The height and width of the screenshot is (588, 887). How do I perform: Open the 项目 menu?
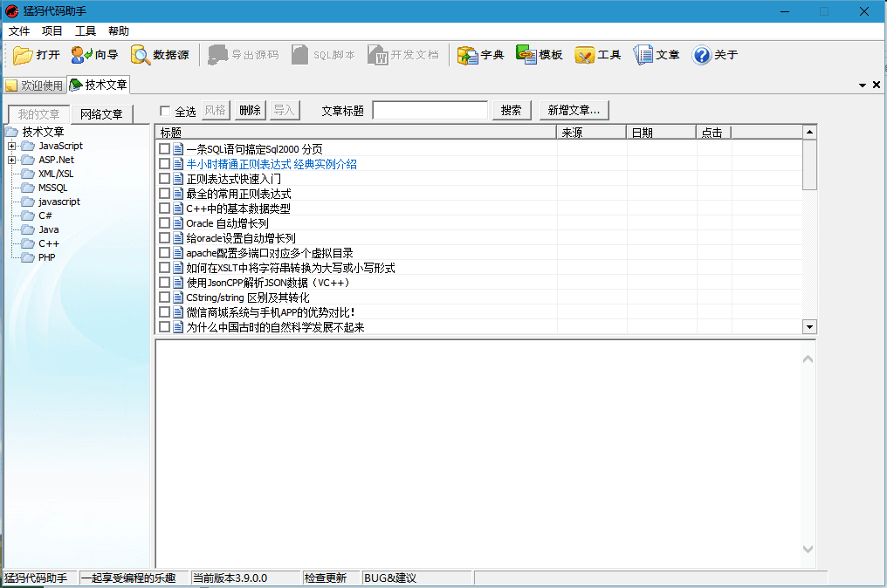(52, 31)
